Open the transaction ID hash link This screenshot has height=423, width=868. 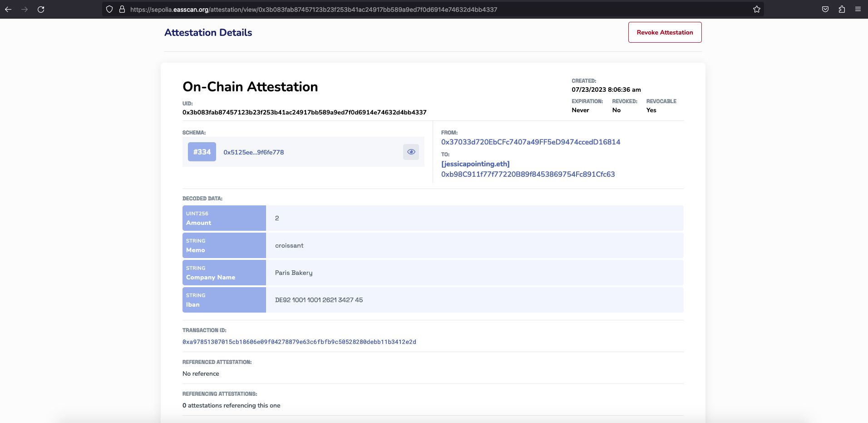(x=299, y=342)
